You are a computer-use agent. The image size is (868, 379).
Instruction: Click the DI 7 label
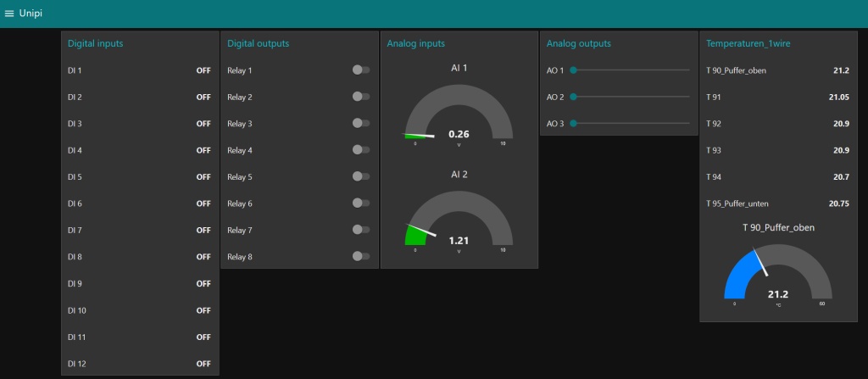[75, 230]
